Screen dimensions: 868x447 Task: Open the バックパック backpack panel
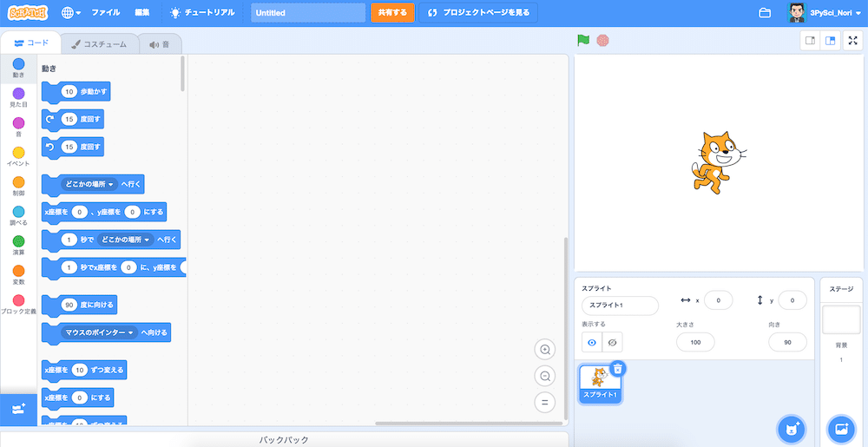[x=284, y=440]
